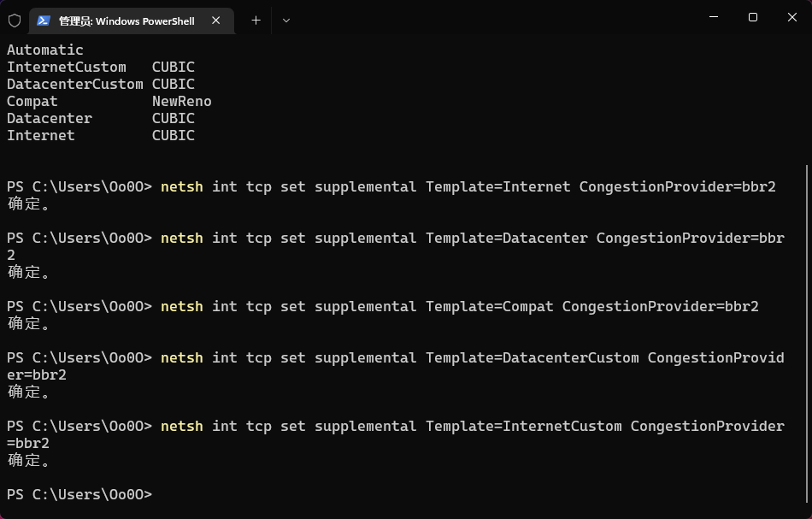Click the word Automatic in the output
The image size is (812, 519).
45,50
